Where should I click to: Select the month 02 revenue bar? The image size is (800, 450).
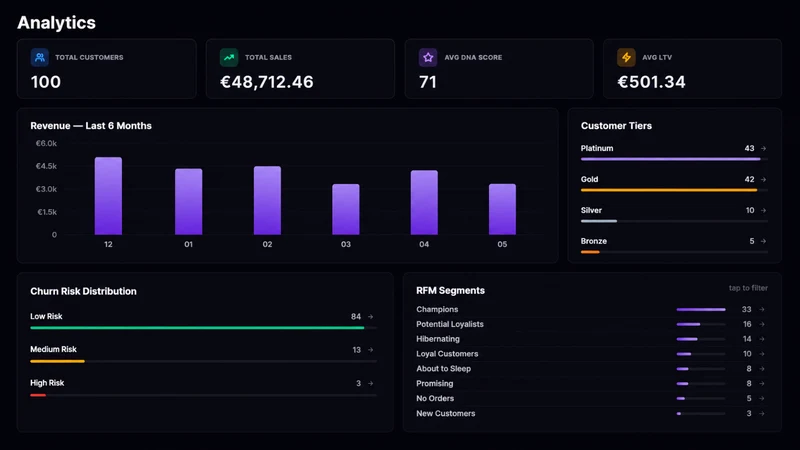coord(267,201)
